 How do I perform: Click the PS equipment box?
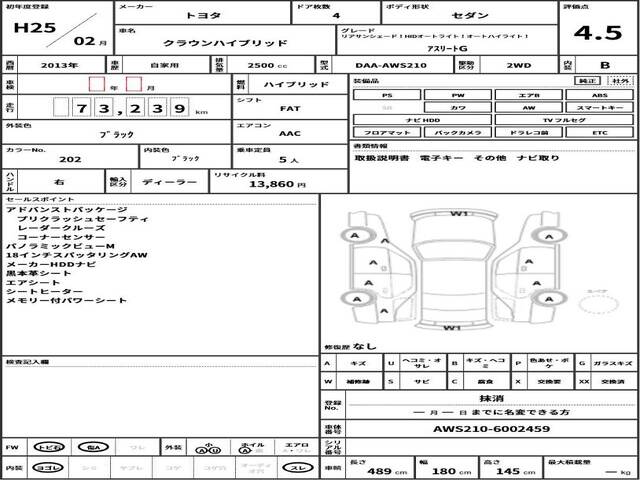point(386,94)
